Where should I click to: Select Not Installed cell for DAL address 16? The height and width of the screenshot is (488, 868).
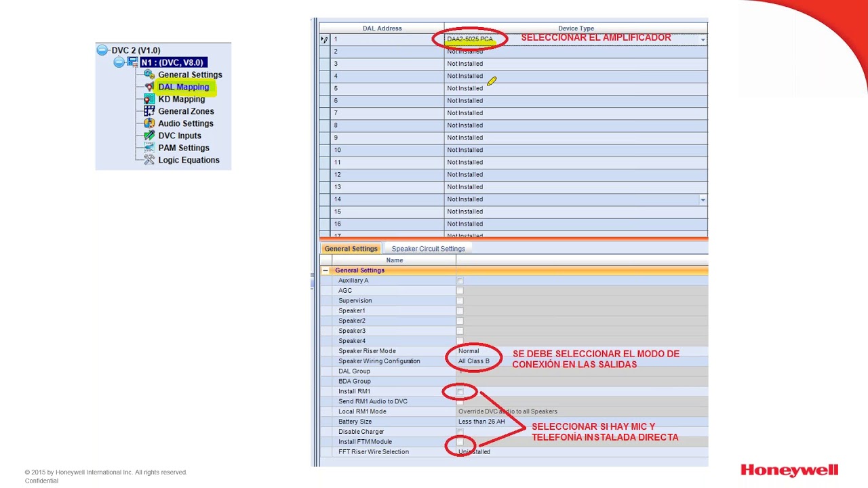pyautogui.click(x=576, y=224)
